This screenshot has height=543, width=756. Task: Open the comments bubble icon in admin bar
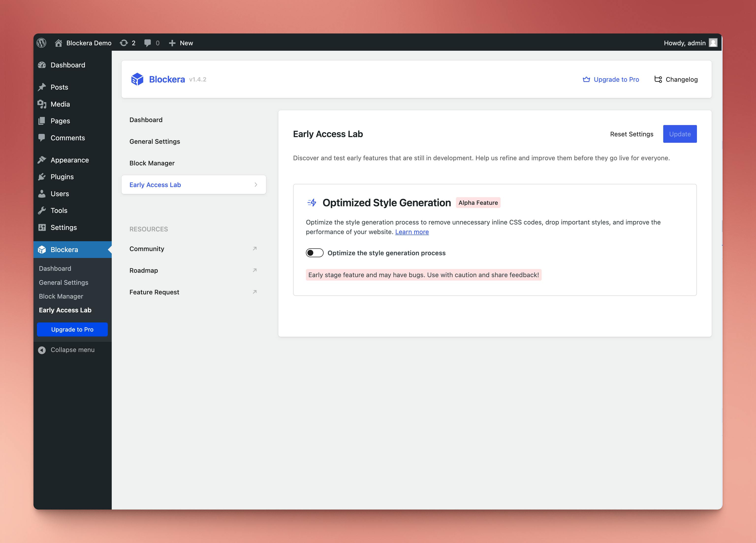click(x=147, y=43)
